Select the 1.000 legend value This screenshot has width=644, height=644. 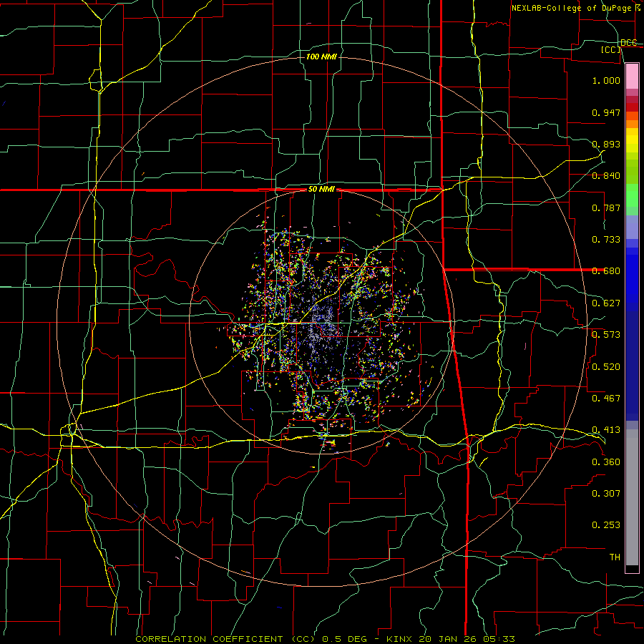coord(606,80)
